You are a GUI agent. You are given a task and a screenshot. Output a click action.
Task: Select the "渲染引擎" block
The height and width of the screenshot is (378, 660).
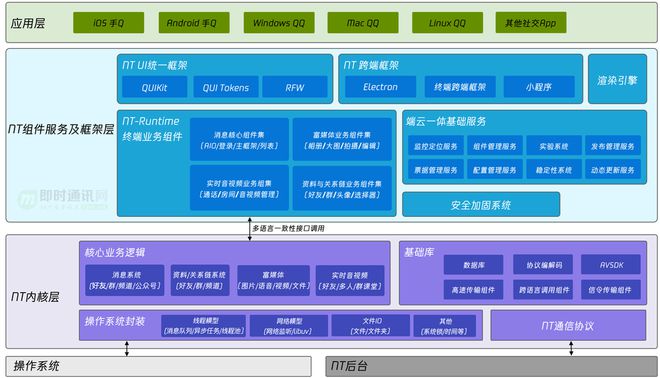(617, 79)
